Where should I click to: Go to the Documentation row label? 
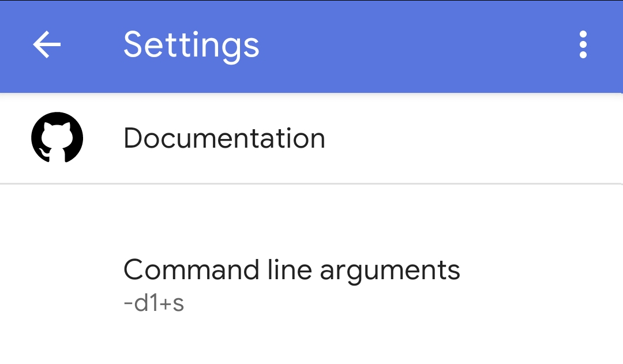[224, 138]
